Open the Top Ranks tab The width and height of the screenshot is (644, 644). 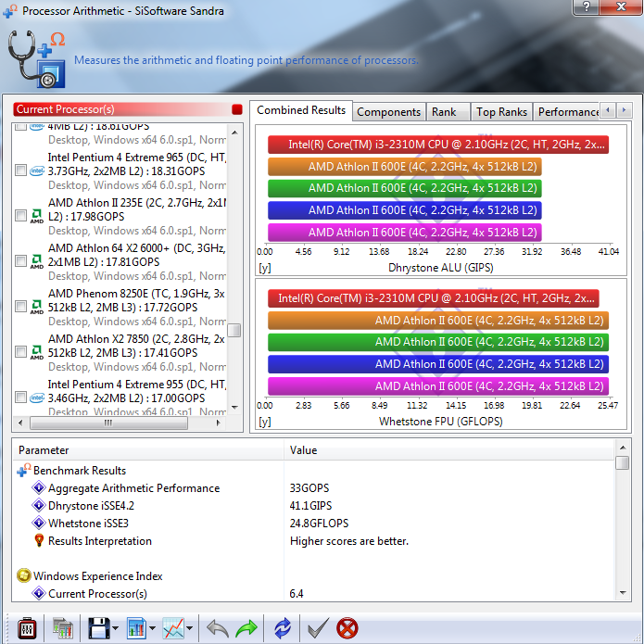(501, 112)
